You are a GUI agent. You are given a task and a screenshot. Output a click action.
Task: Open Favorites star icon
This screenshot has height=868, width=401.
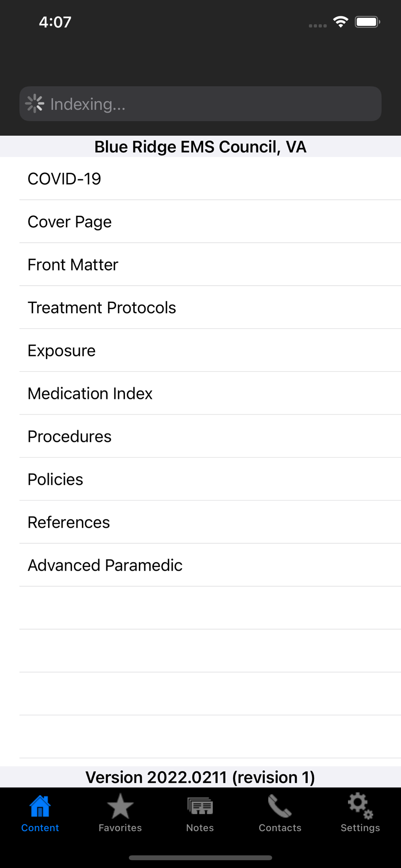tap(120, 807)
